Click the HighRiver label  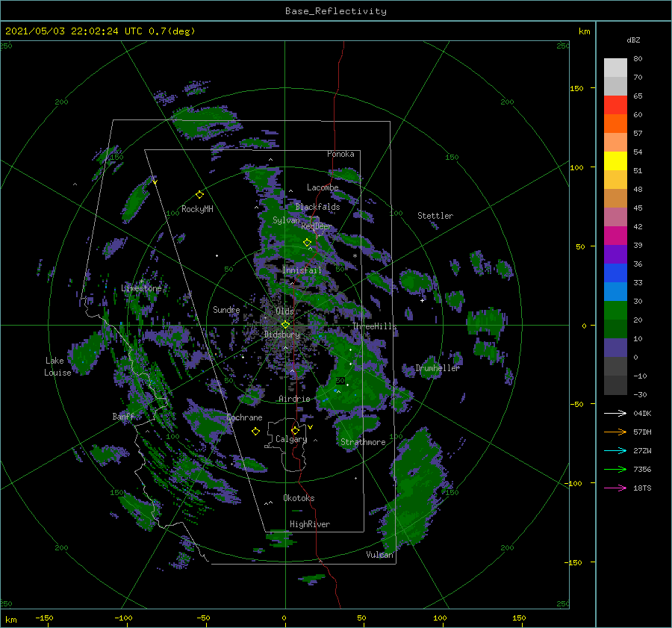click(310, 524)
